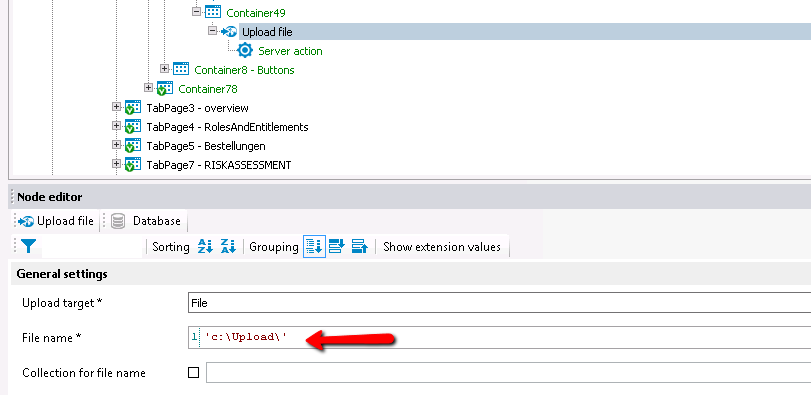Image resolution: width=811 pixels, height=395 pixels.
Task: Select TabPage5 - Bestellungen tree item
Action: coord(206,146)
